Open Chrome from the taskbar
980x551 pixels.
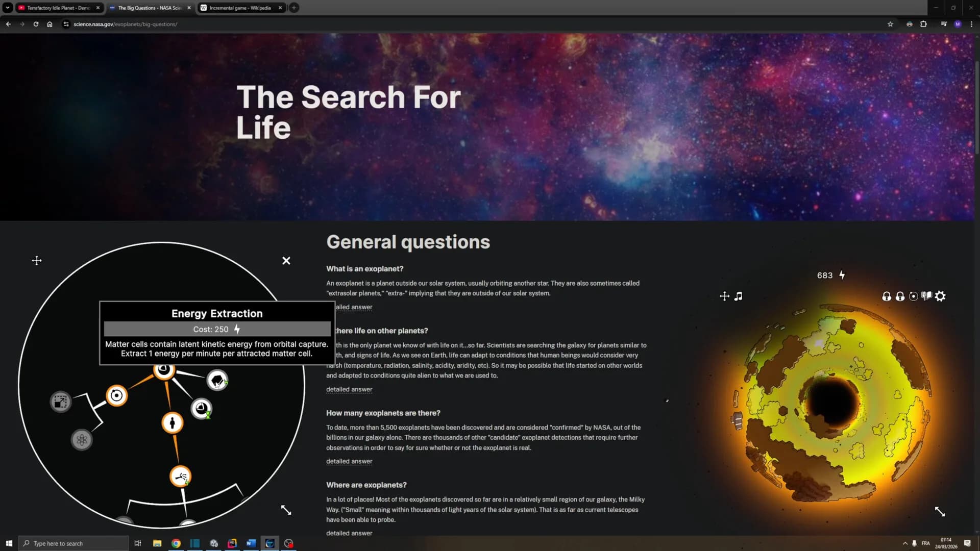[x=176, y=543]
